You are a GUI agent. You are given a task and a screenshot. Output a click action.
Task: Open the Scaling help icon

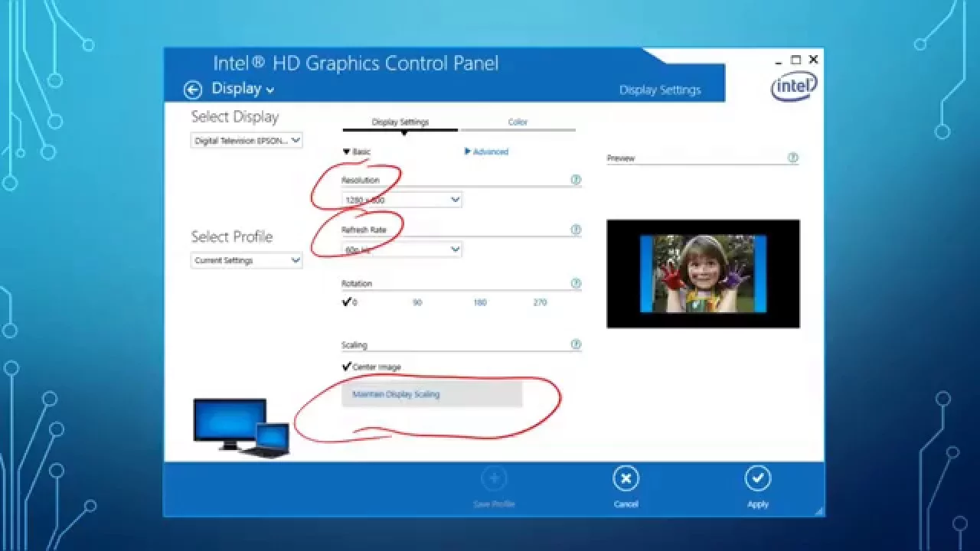coord(576,344)
